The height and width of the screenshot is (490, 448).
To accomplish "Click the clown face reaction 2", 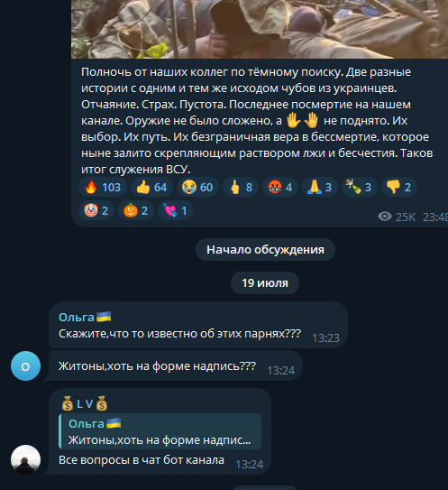I will 96,210.
